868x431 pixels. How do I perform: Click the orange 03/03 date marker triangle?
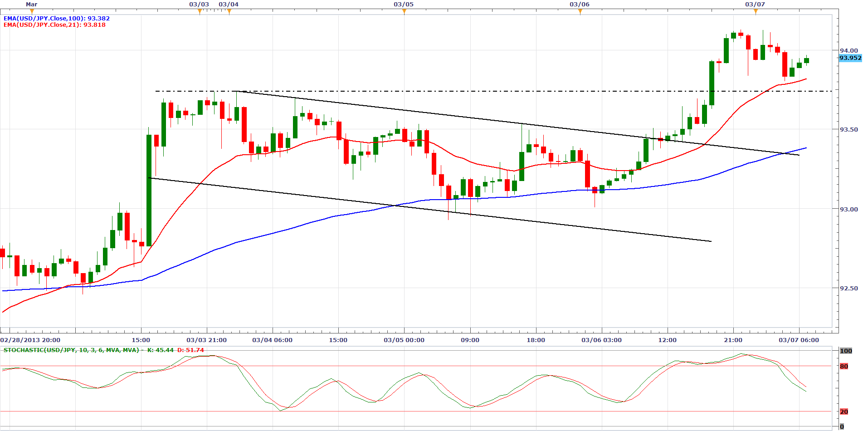pos(200,12)
